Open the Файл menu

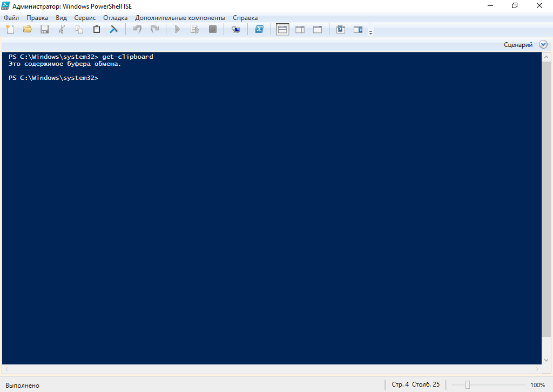[11, 18]
